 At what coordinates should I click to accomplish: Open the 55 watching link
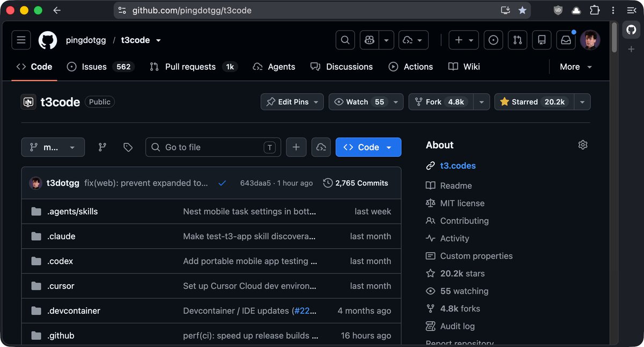tap(464, 291)
